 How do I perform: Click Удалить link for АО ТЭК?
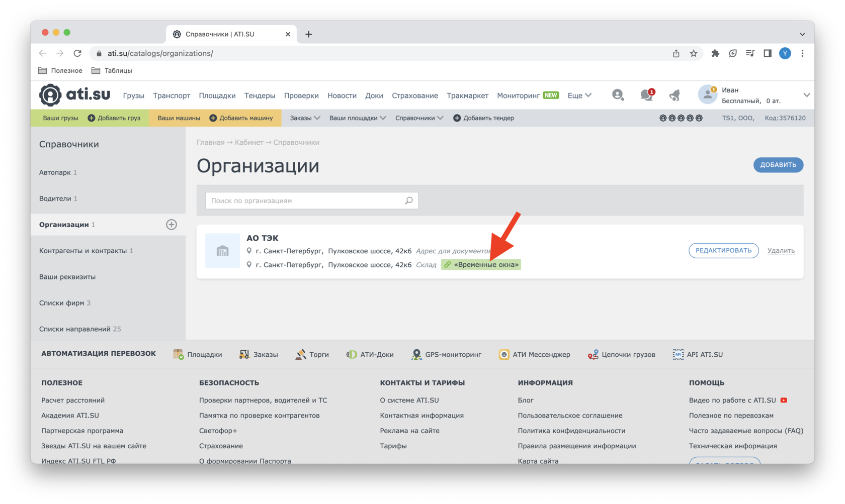click(781, 250)
